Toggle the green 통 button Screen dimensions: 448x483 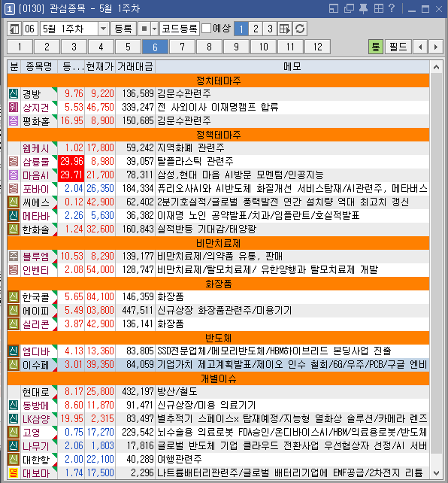(x=375, y=47)
